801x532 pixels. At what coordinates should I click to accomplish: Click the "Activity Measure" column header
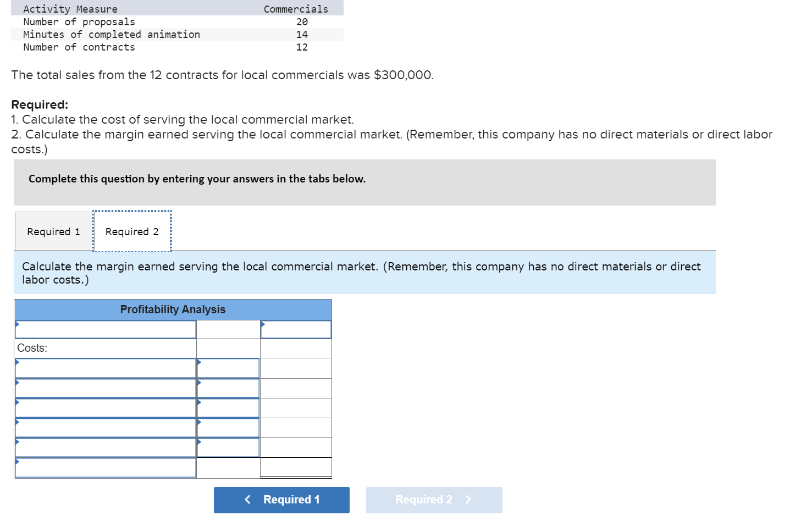click(x=70, y=9)
